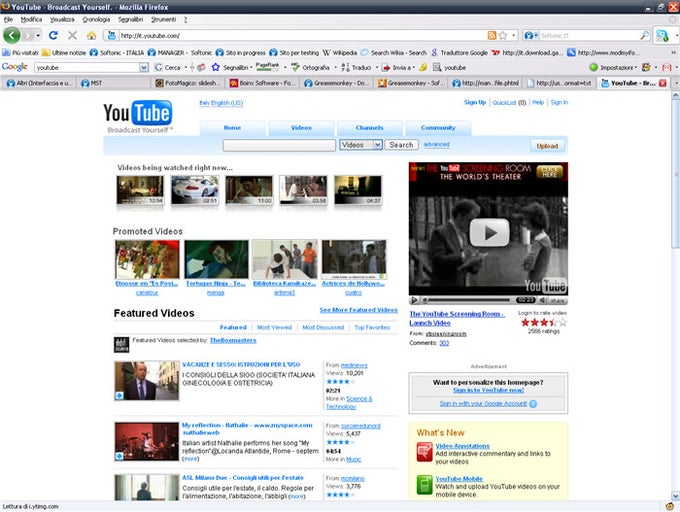The height and width of the screenshot is (512, 680).
Task: Bookmark page with star icon in address bar
Action: tap(503, 36)
